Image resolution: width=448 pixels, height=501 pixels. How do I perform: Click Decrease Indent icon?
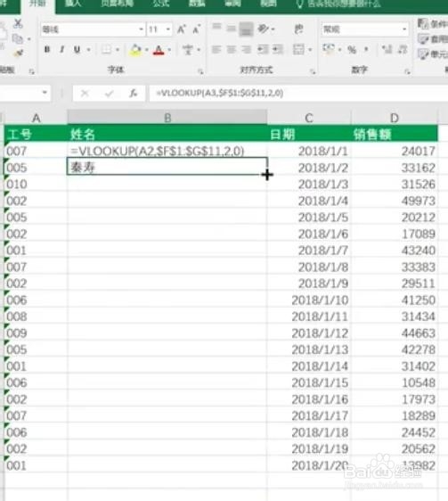263,50
